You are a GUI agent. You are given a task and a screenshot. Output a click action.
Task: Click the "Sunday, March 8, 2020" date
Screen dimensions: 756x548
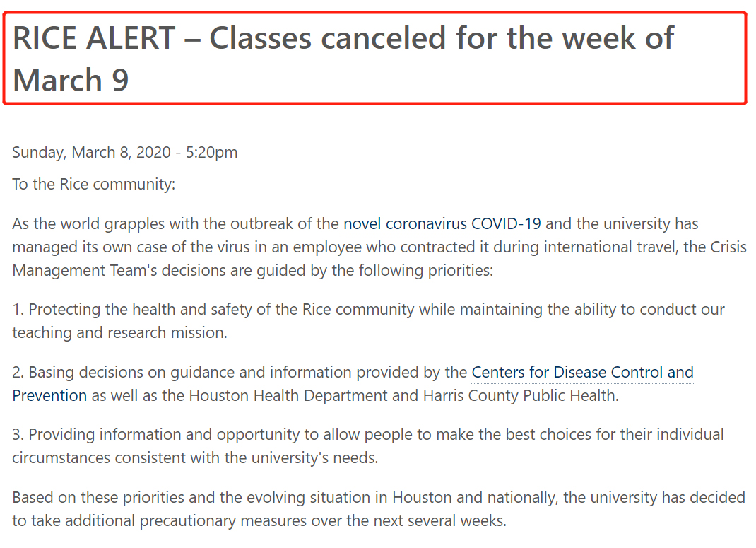click(90, 152)
